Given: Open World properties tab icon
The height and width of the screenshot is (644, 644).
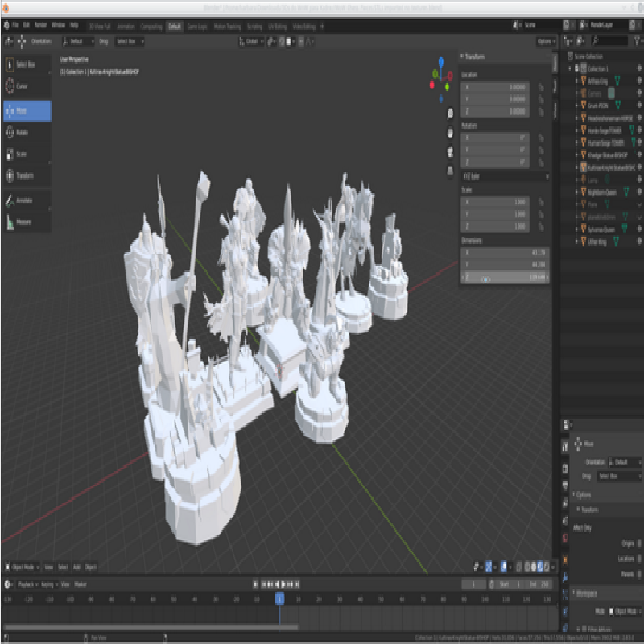Looking at the screenshot, I should (x=565, y=538).
